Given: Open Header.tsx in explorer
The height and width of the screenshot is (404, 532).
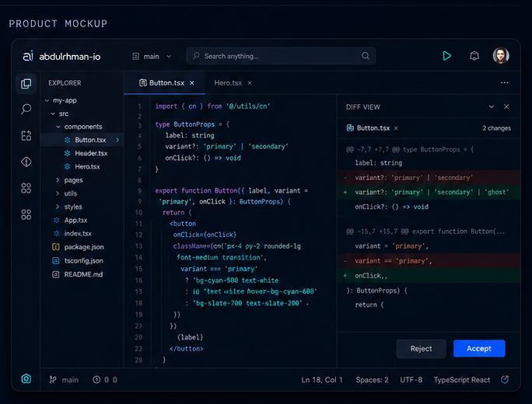Looking at the screenshot, I should tap(86, 154).
